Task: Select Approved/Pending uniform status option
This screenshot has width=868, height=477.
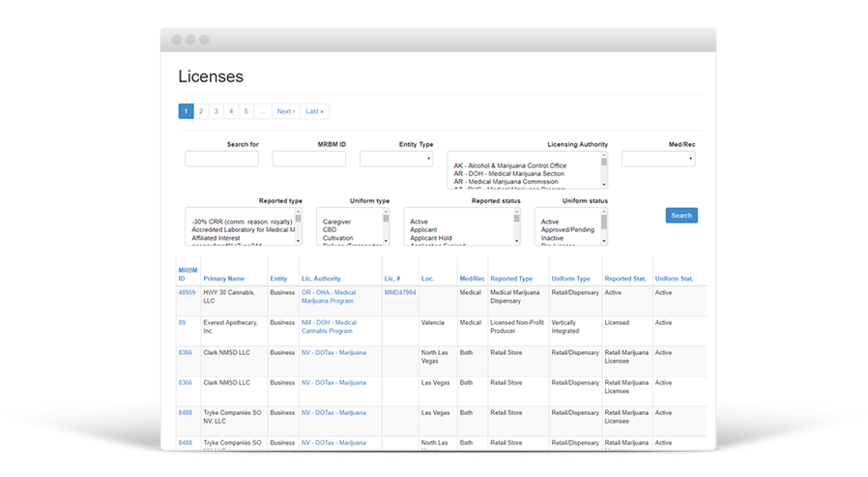Action: click(x=567, y=229)
